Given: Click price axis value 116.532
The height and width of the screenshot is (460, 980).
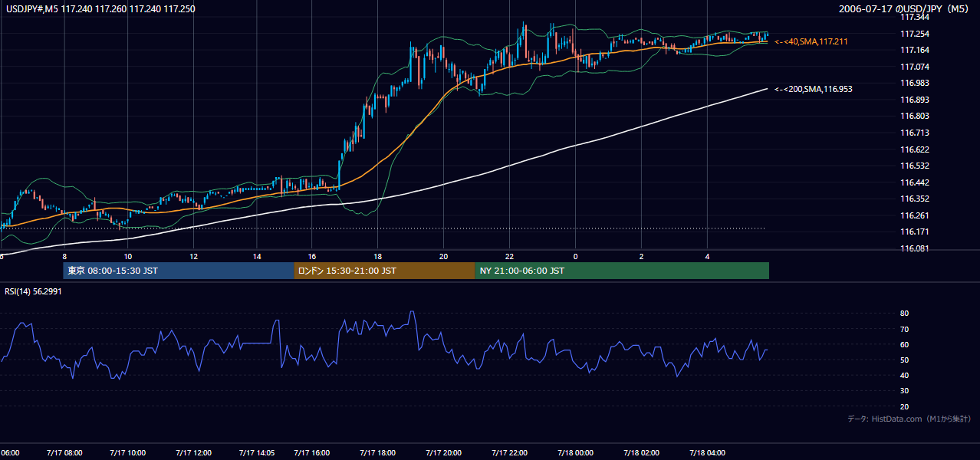Looking at the screenshot, I should (915, 166).
